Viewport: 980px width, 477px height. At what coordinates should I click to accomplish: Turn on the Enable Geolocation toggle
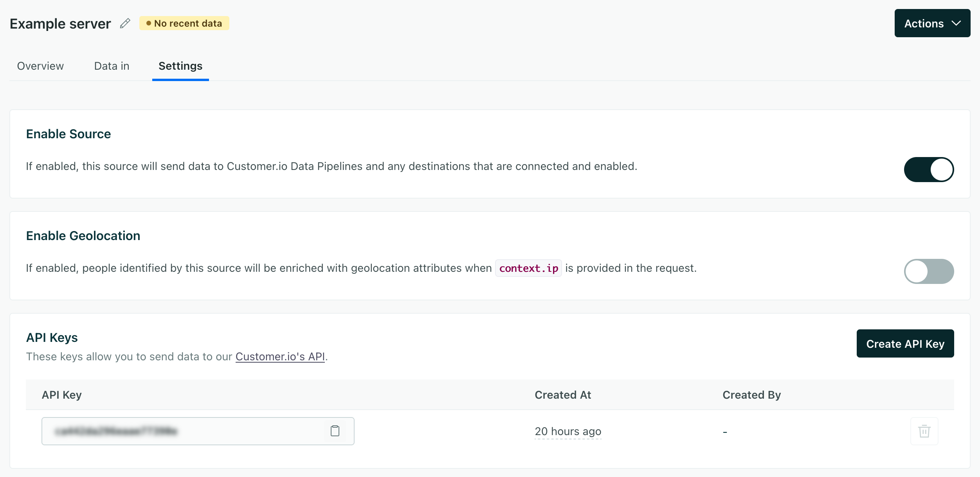929,271
